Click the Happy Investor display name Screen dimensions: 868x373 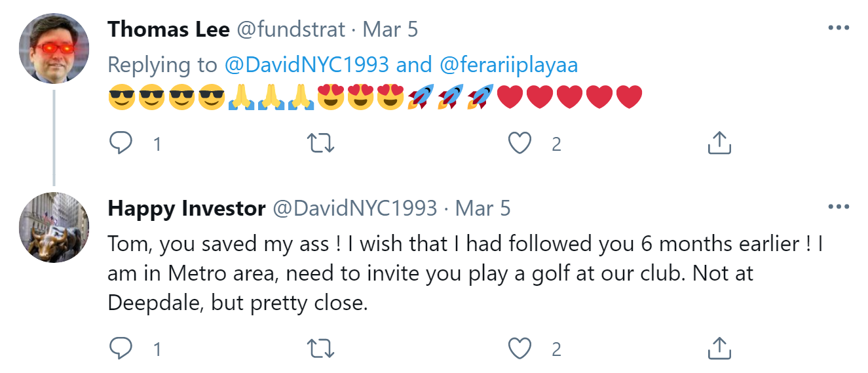click(x=186, y=208)
